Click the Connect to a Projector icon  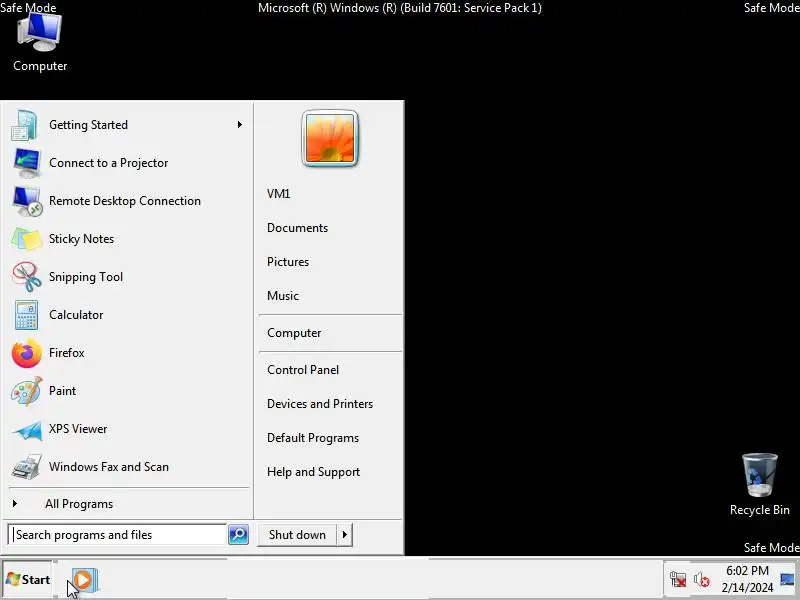point(26,163)
